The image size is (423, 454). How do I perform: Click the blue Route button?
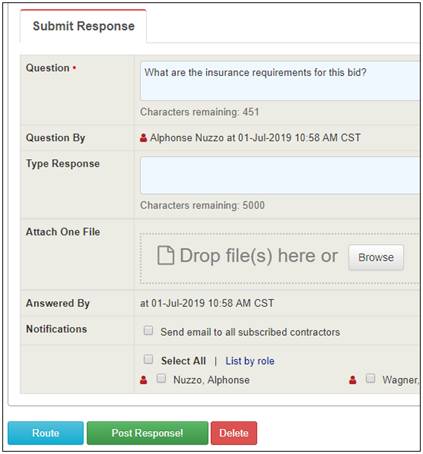coord(46,433)
